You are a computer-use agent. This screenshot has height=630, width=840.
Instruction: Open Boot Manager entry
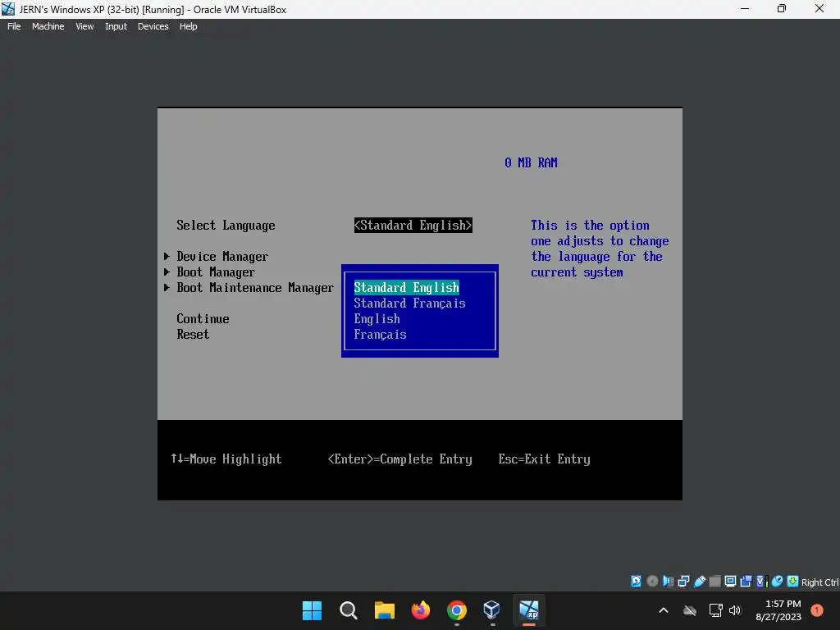point(216,272)
